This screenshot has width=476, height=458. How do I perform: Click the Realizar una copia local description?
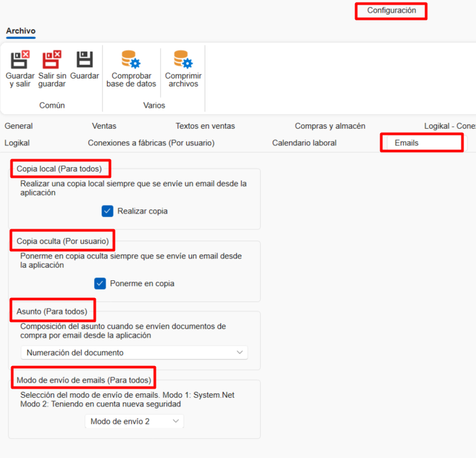[x=133, y=188]
